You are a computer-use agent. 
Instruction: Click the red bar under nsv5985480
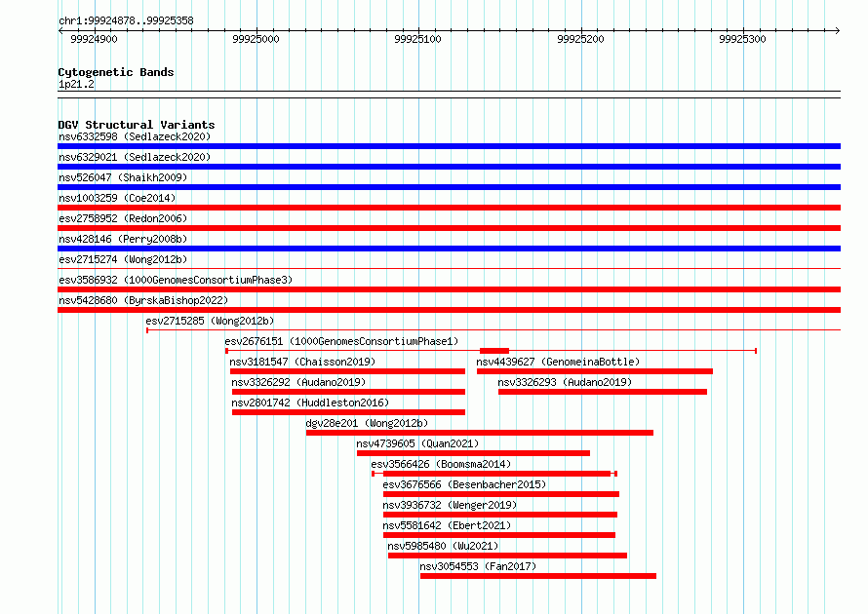click(x=507, y=556)
